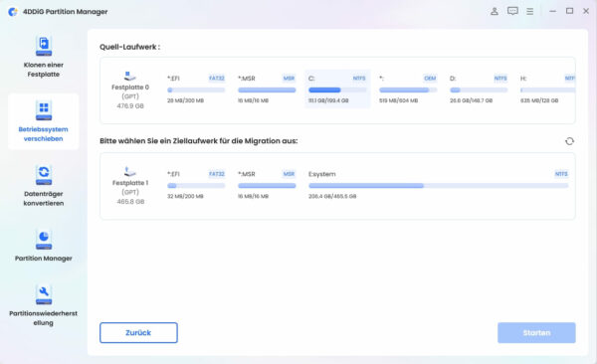
Task: Click the E:system partition usage bar
Action: (439, 186)
